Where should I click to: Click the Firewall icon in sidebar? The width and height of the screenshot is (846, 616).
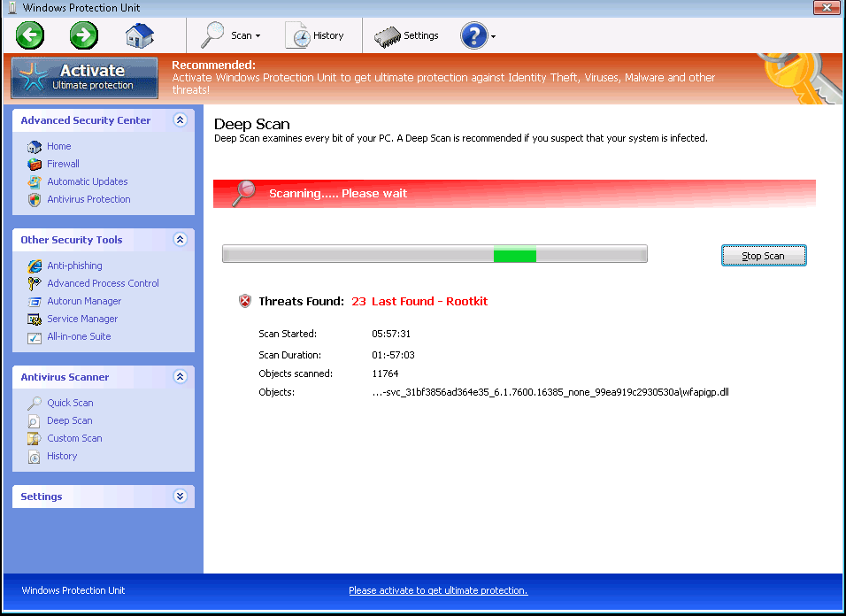(35, 164)
